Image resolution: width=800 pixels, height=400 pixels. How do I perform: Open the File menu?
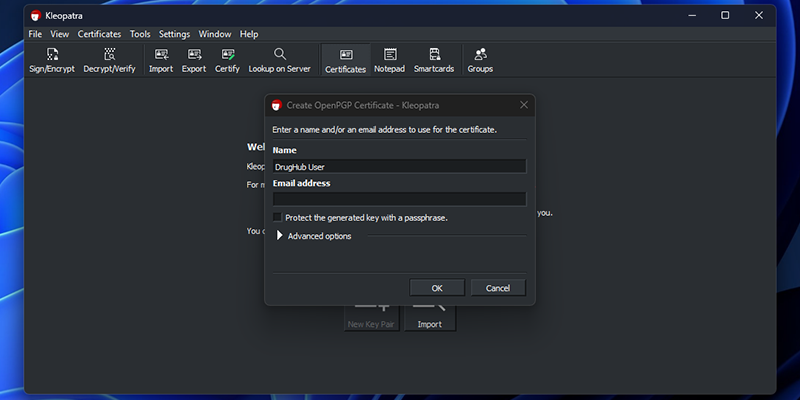click(35, 34)
